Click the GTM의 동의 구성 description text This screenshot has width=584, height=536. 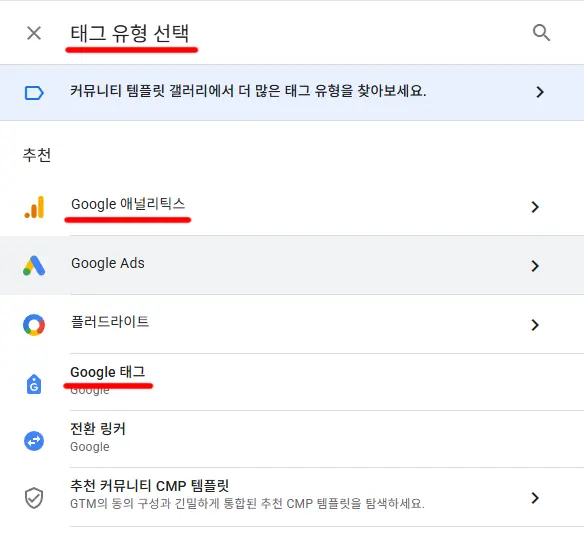coord(247,504)
